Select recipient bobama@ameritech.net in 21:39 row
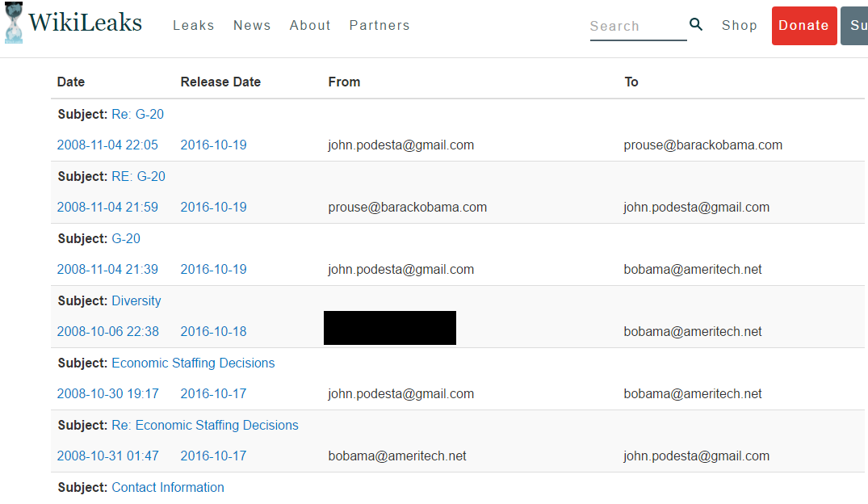This screenshot has width=868, height=504. pyautogui.click(x=693, y=269)
